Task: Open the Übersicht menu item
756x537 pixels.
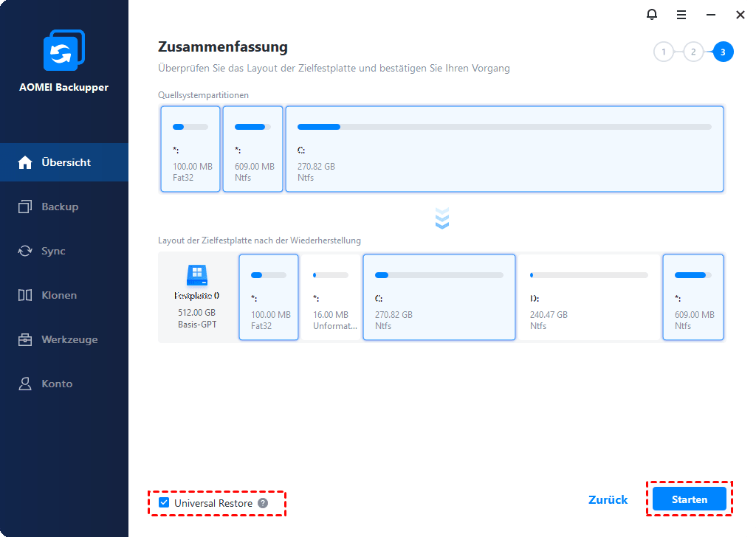Action: pos(64,162)
